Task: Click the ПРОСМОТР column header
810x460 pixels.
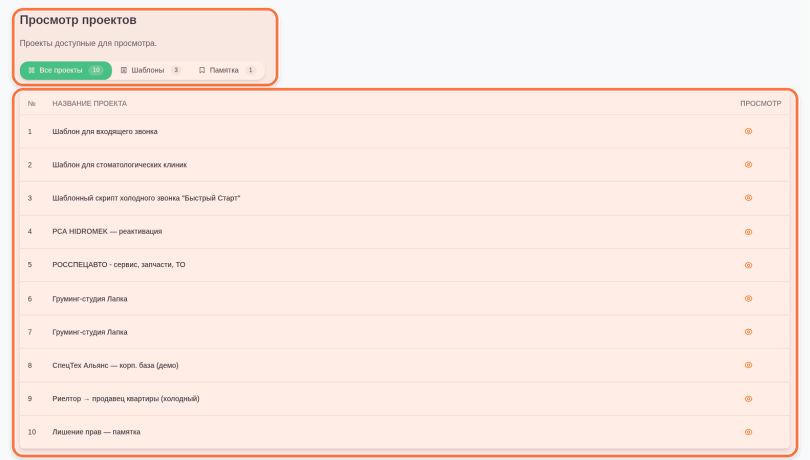Action: point(760,103)
